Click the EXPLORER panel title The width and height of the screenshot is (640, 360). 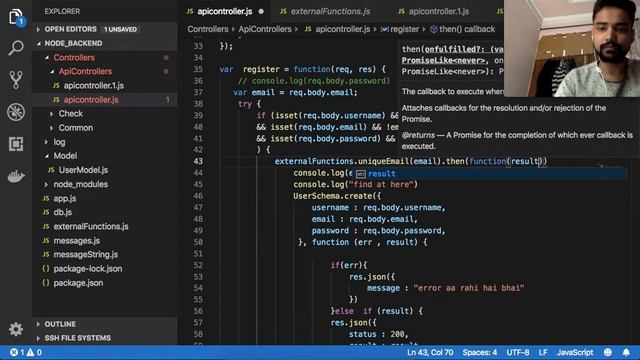tap(62, 11)
